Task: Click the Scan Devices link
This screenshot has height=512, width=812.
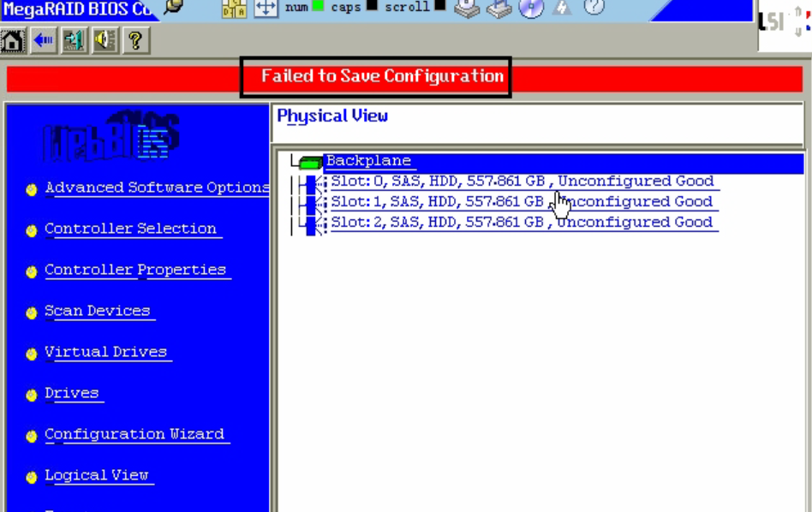Action: tap(97, 311)
